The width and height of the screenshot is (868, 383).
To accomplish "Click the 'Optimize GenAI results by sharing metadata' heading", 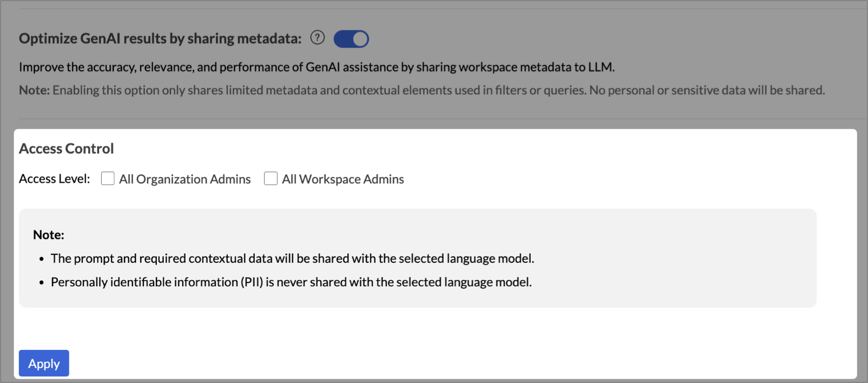I will point(160,39).
